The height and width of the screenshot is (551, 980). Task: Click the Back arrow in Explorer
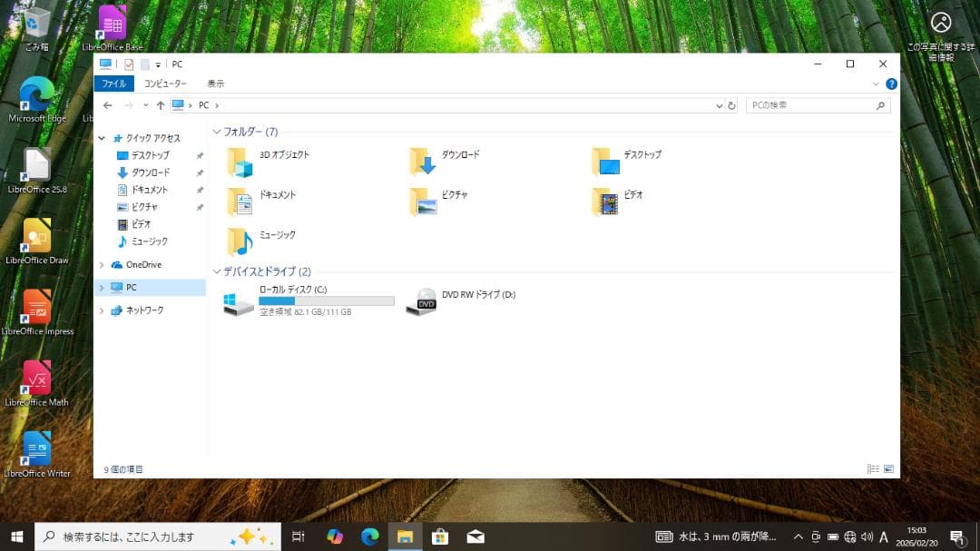click(x=107, y=105)
